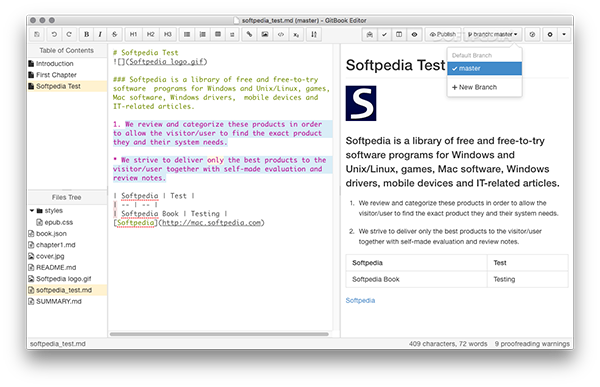This screenshot has width=600, height=387.
Task: Click the sort toolbar icon
Action: (314, 34)
